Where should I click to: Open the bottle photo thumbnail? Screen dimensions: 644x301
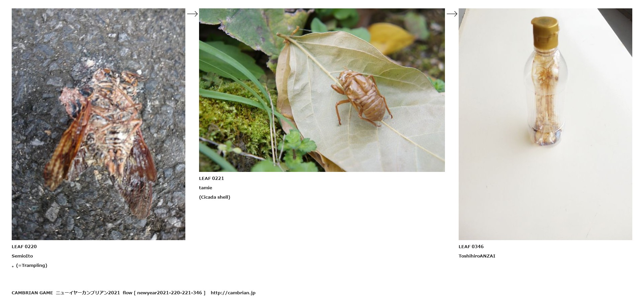(545, 124)
